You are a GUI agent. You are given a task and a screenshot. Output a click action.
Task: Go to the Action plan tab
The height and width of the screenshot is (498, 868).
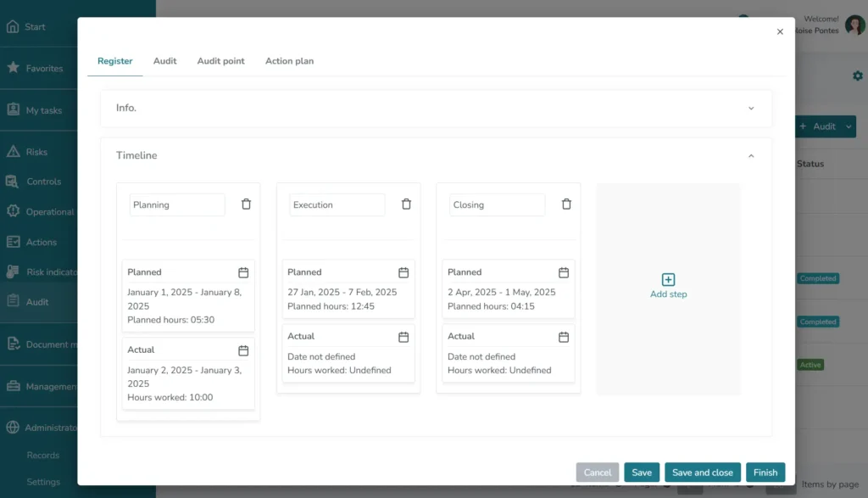(x=289, y=61)
